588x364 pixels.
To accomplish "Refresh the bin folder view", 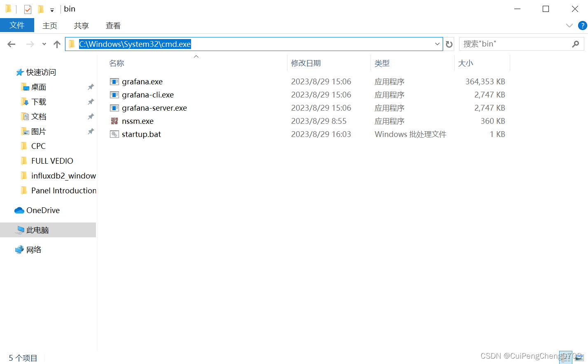I will 449,44.
